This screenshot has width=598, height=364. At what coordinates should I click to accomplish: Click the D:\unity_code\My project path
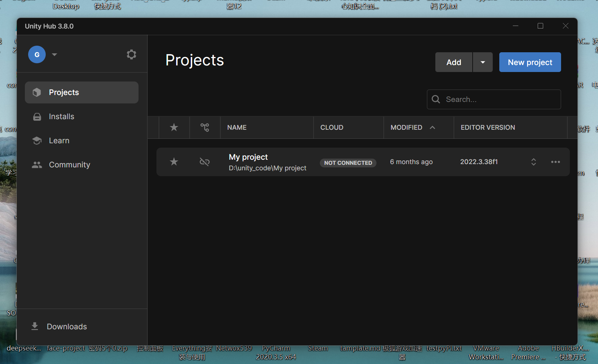(x=268, y=168)
